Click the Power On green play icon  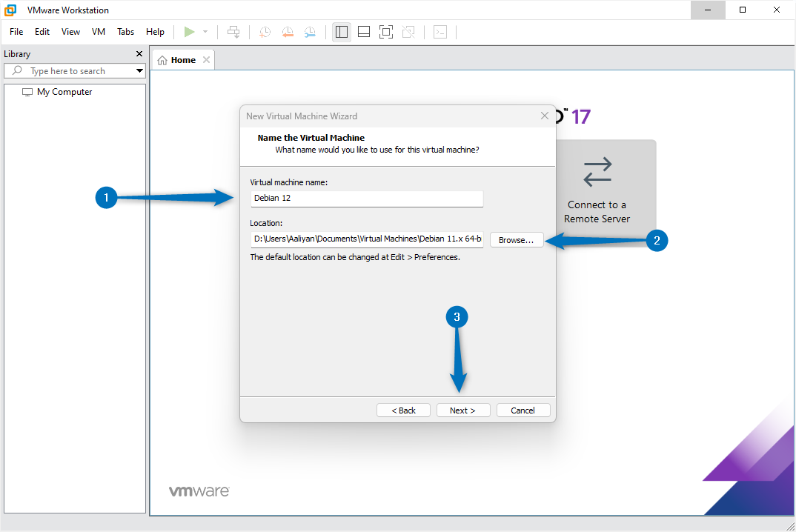coord(190,32)
